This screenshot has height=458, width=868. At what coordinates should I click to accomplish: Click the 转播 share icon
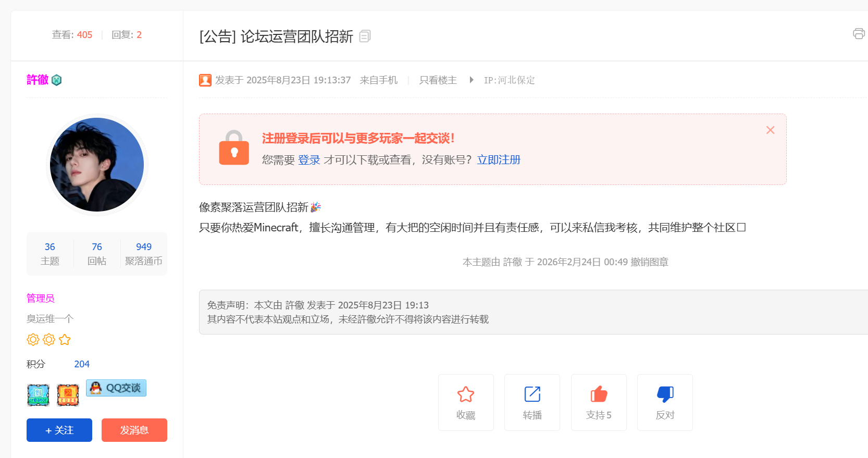pos(532,394)
